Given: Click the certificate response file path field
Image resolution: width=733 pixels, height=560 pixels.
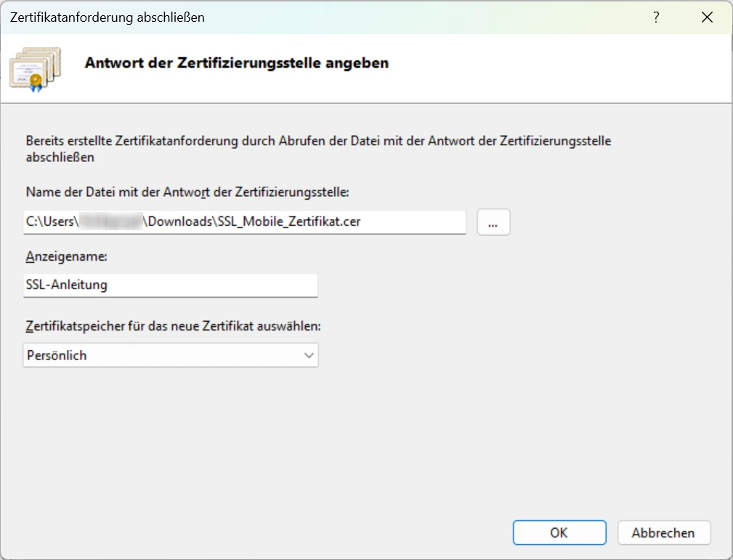Looking at the screenshot, I should 243,222.
